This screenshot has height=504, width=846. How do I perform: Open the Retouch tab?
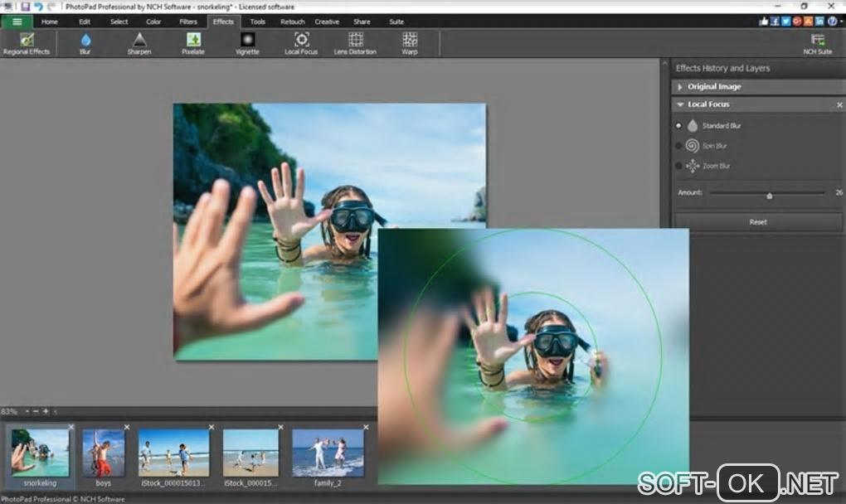[293, 22]
